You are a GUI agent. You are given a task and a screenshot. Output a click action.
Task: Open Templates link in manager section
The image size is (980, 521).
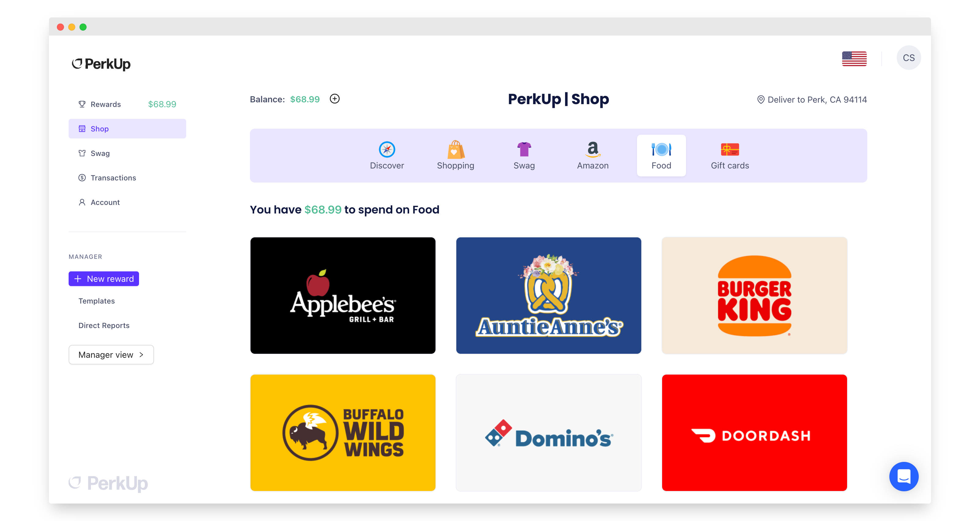click(x=96, y=301)
